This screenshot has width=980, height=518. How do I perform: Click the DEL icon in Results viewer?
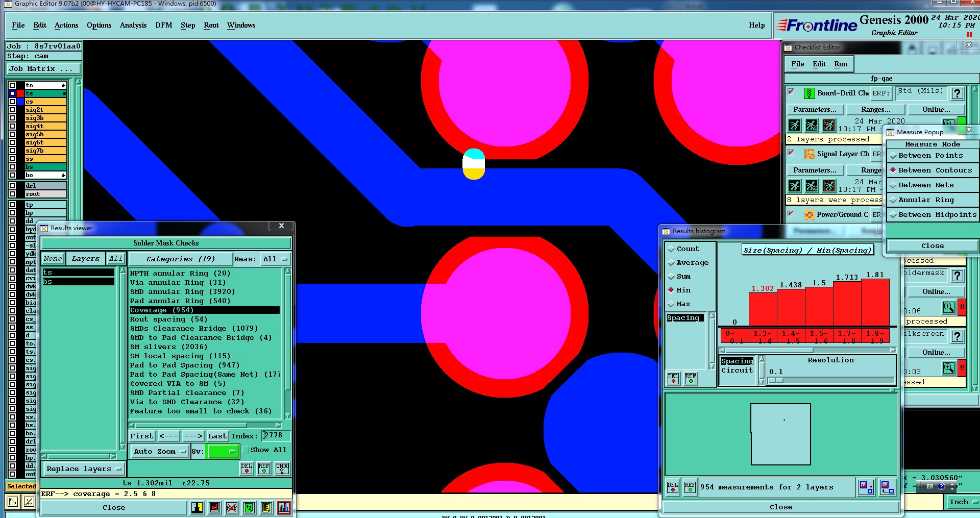(247, 468)
